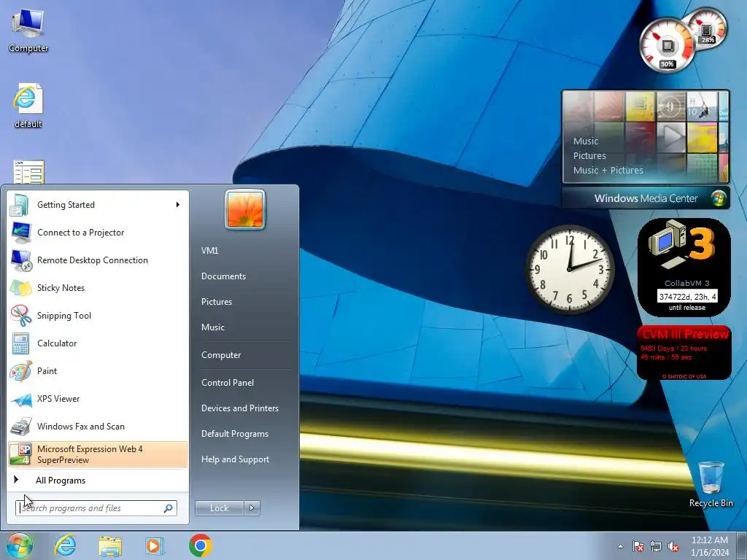This screenshot has width=747, height=560.
Task: Click the taskbar clock and date
Action: (x=710, y=546)
